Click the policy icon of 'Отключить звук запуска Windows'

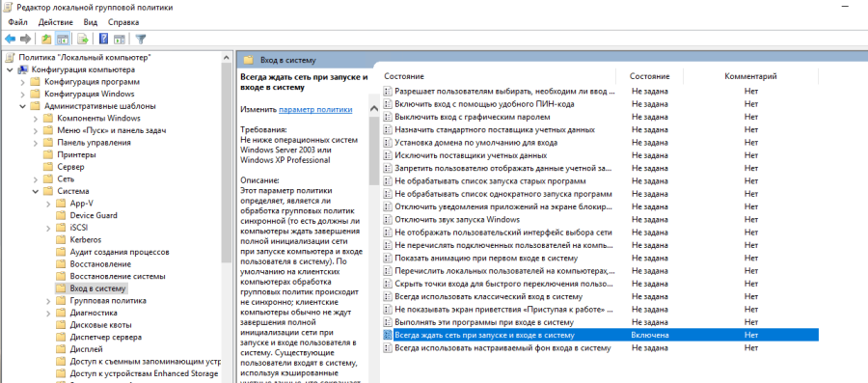[388, 220]
